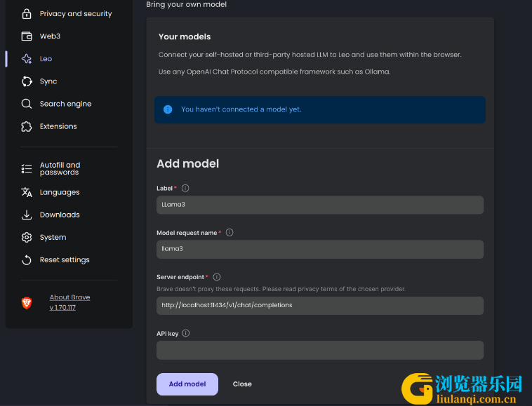Click the Your models heading

click(x=185, y=36)
